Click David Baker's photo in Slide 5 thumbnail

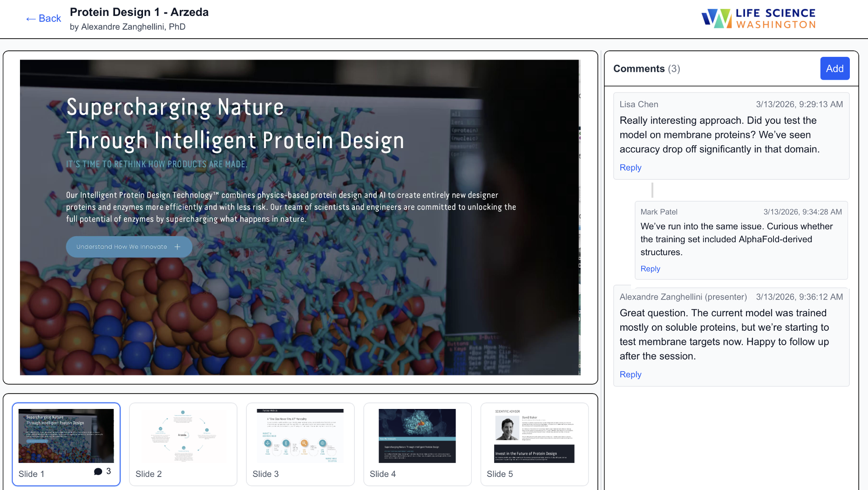click(x=507, y=428)
